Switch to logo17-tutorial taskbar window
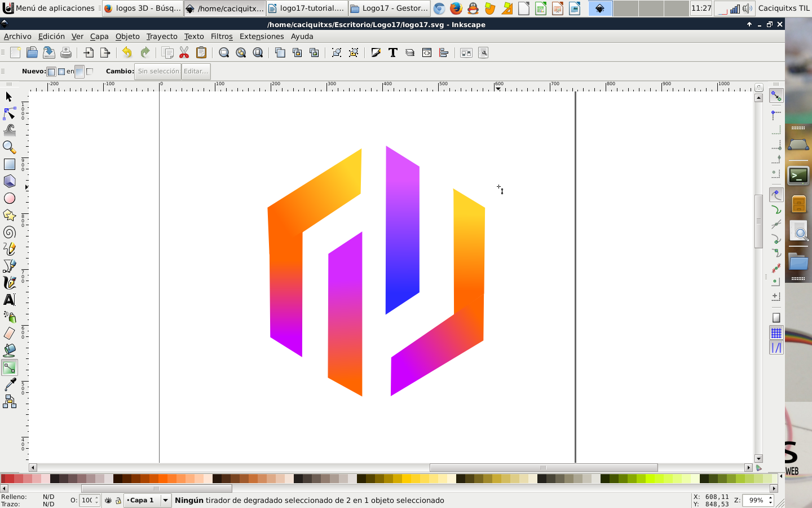Viewport: 812px width, 508px height. [x=306, y=8]
